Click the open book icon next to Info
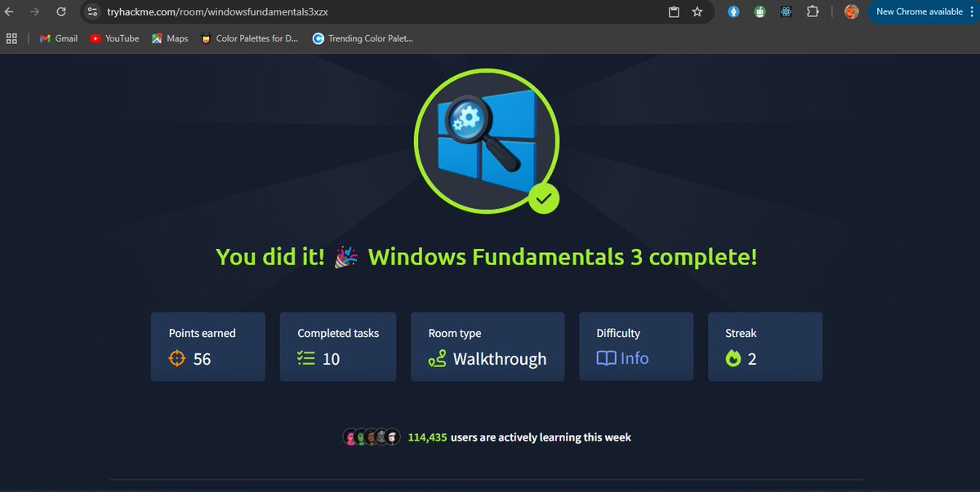 pyautogui.click(x=605, y=358)
